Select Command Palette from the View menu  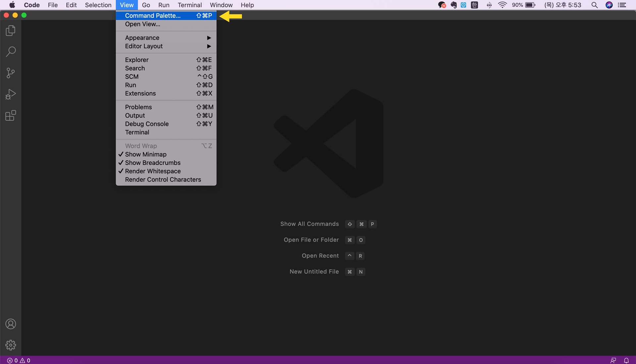pyautogui.click(x=153, y=16)
